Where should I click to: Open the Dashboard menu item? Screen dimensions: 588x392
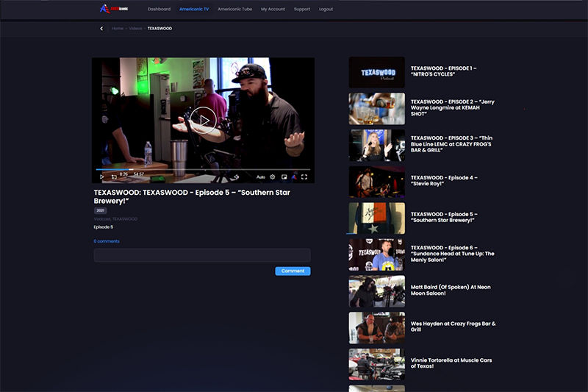click(159, 10)
